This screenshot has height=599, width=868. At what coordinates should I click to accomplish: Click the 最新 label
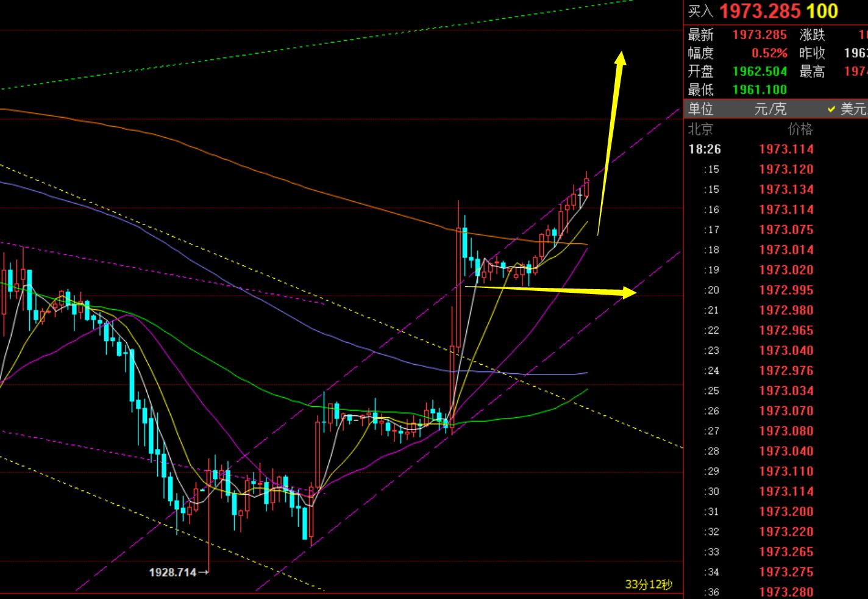(x=701, y=35)
